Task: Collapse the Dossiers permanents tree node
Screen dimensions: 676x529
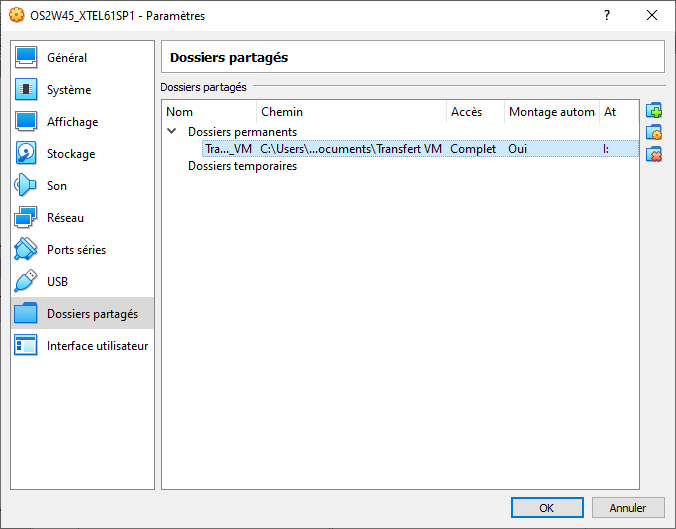Action: pyautogui.click(x=172, y=131)
